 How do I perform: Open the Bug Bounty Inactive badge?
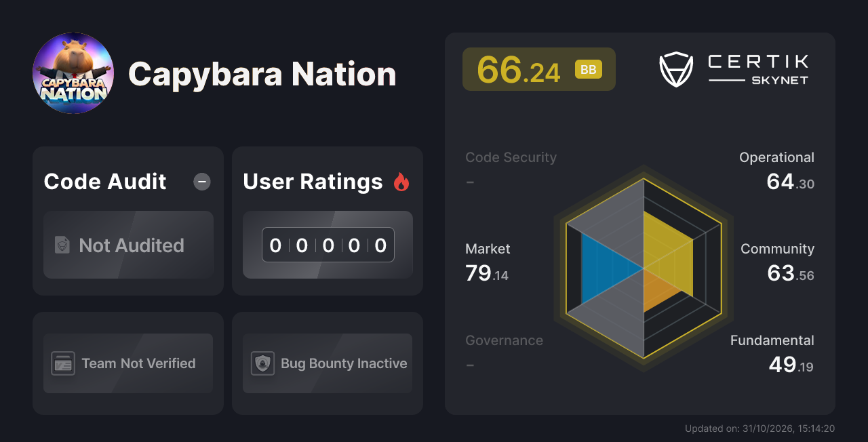pos(328,363)
